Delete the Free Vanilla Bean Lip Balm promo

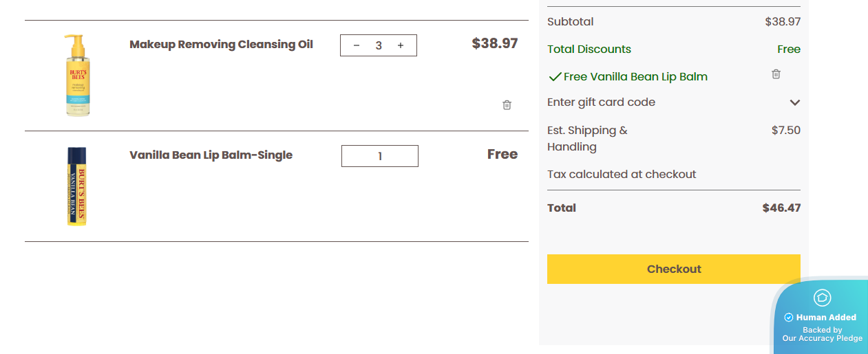click(x=776, y=74)
